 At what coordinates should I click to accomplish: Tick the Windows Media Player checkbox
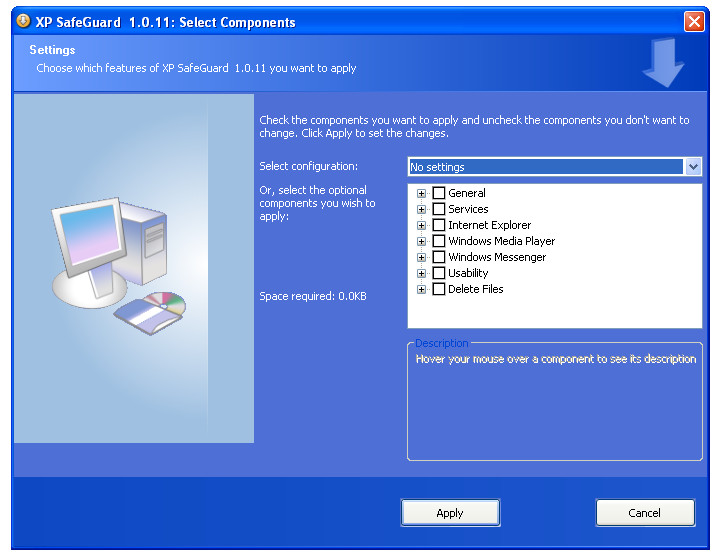point(439,241)
